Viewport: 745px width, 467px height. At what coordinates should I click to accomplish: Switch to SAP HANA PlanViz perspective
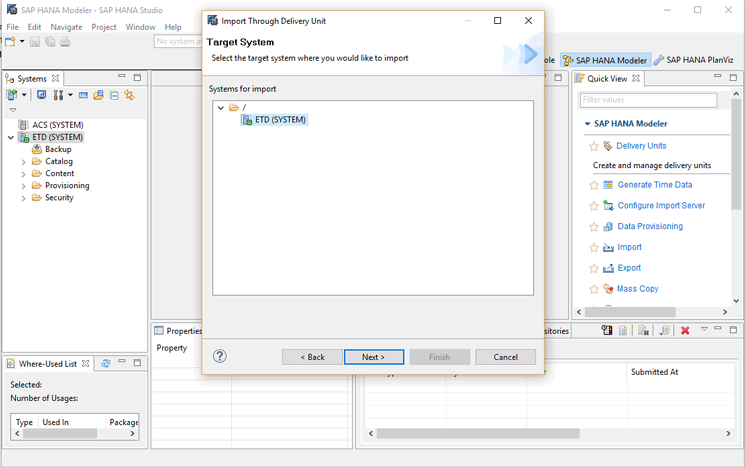tap(694, 60)
